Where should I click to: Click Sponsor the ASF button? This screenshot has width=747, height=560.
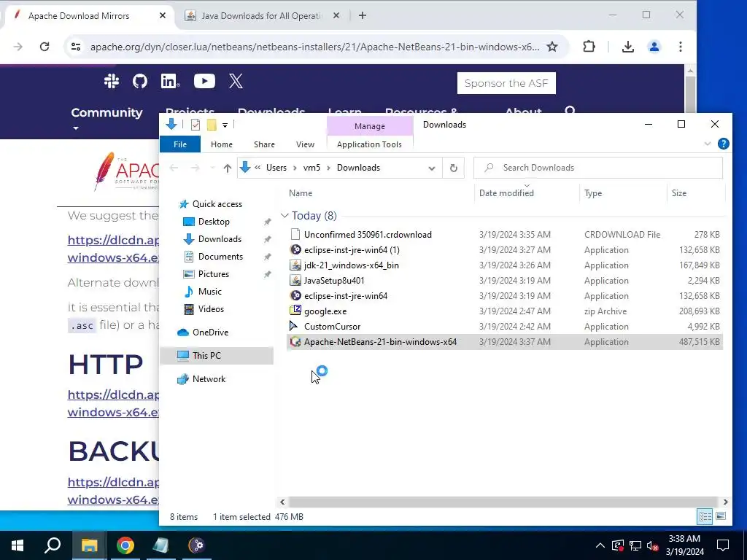coord(506,83)
